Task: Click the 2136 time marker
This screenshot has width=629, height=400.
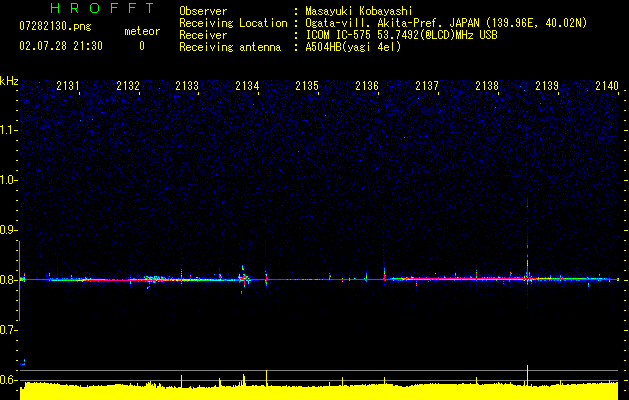Action: [x=367, y=86]
